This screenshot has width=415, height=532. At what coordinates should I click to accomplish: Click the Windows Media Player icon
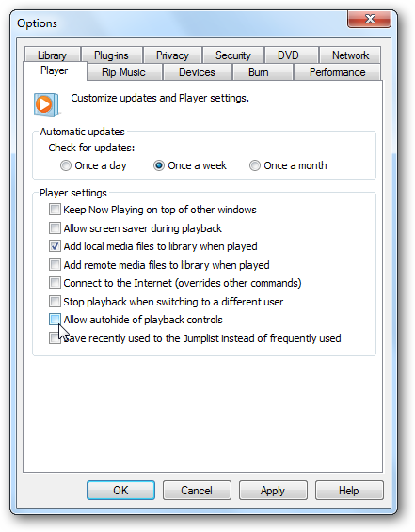tap(47, 104)
